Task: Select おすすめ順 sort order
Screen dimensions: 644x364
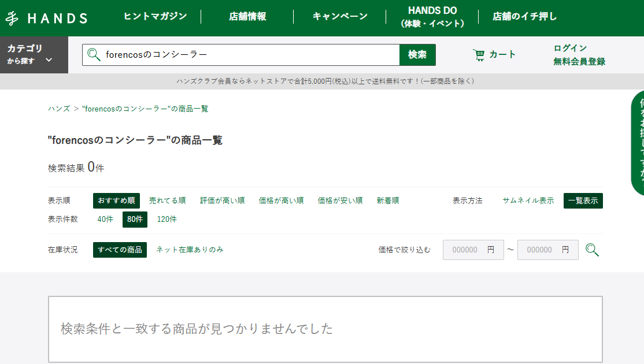Action: (x=116, y=200)
